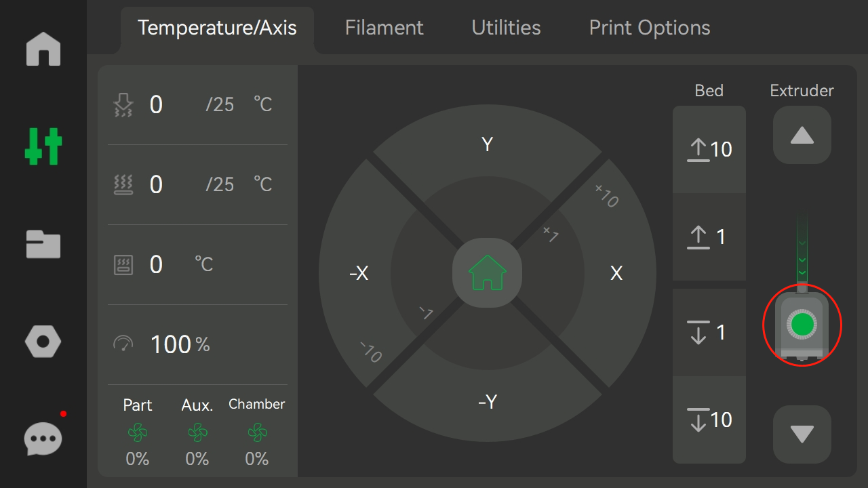
Task: Raise the Bed by 10
Action: click(709, 149)
